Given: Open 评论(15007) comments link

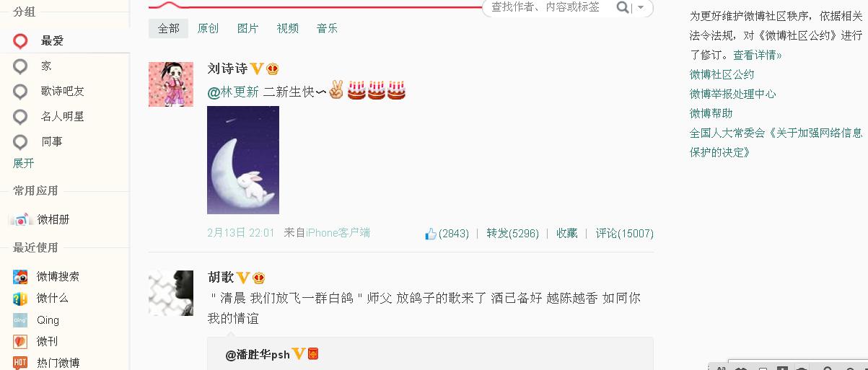Looking at the screenshot, I should [x=624, y=234].
